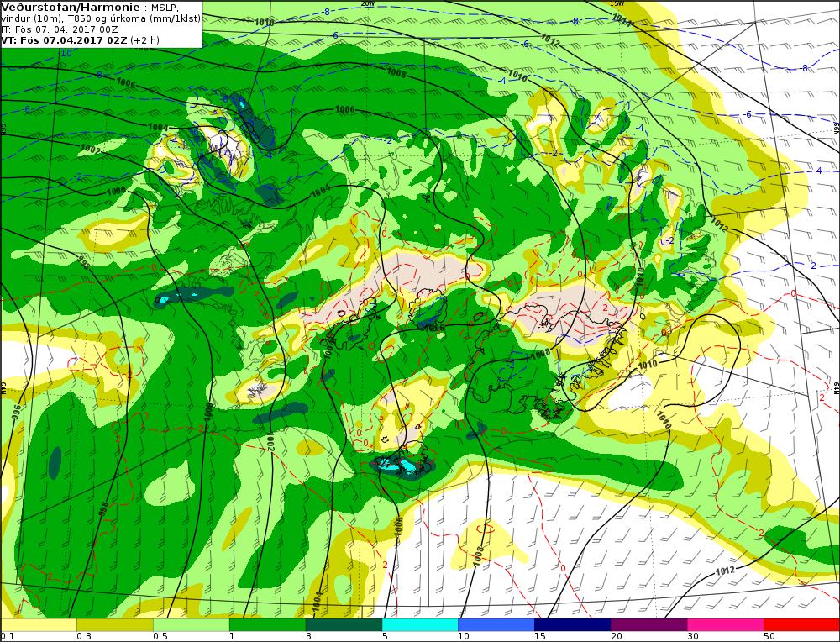Click legend value '20'
The width and height of the screenshot is (840, 642).
tap(617, 636)
